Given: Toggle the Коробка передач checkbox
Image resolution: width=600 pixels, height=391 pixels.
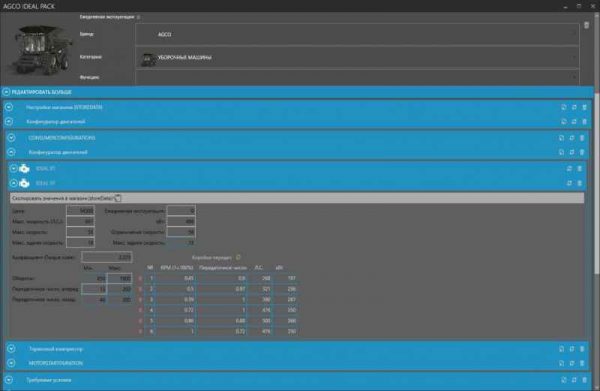Looking at the screenshot, I should [238, 257].
